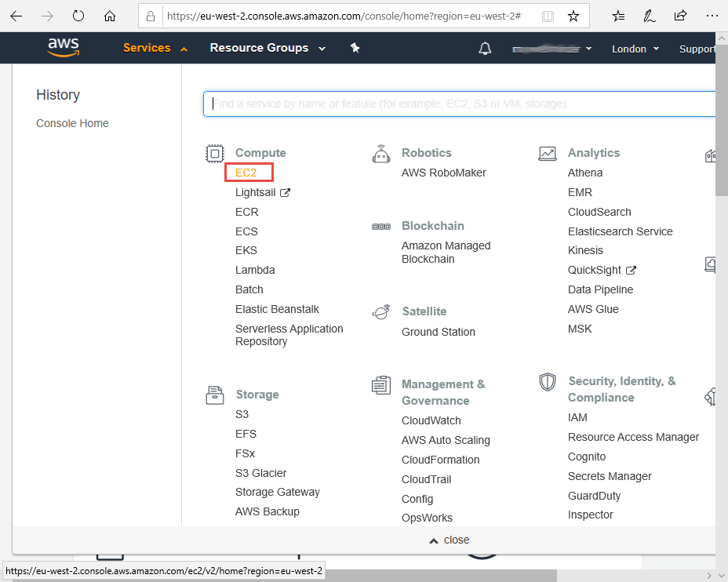728x582 pixels.
Task: Open S3 Glacier
Action: click(261, 473)
